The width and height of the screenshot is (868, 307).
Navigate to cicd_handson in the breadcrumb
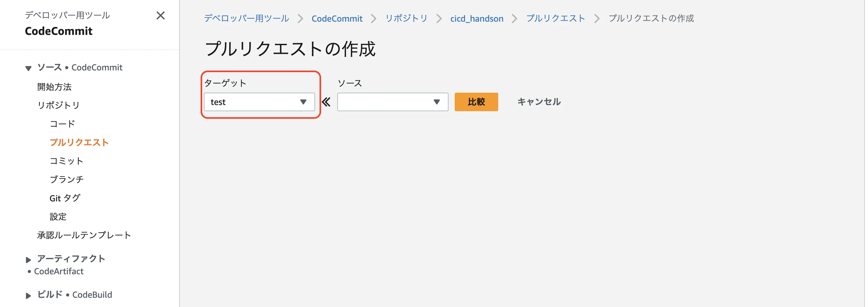click(x=476, y=19)
